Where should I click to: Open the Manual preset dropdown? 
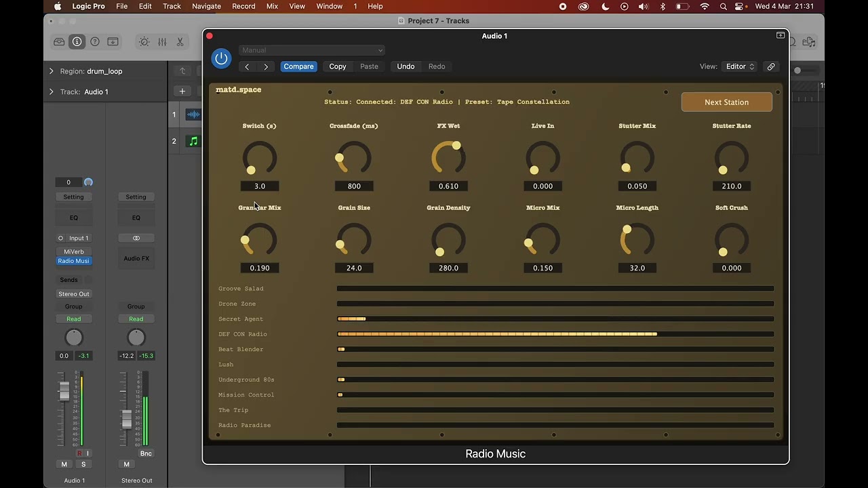coord(312,50)
